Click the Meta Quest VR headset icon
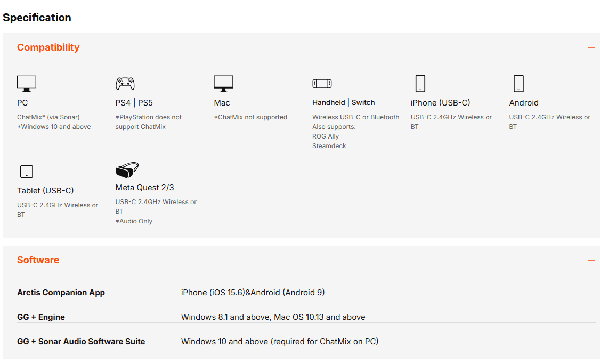 point(127,170)
